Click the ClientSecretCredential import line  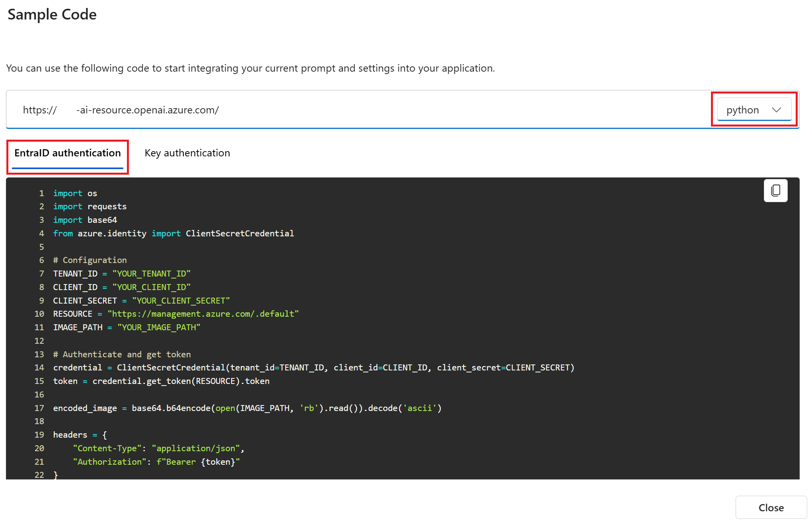[x=174, y=234]
